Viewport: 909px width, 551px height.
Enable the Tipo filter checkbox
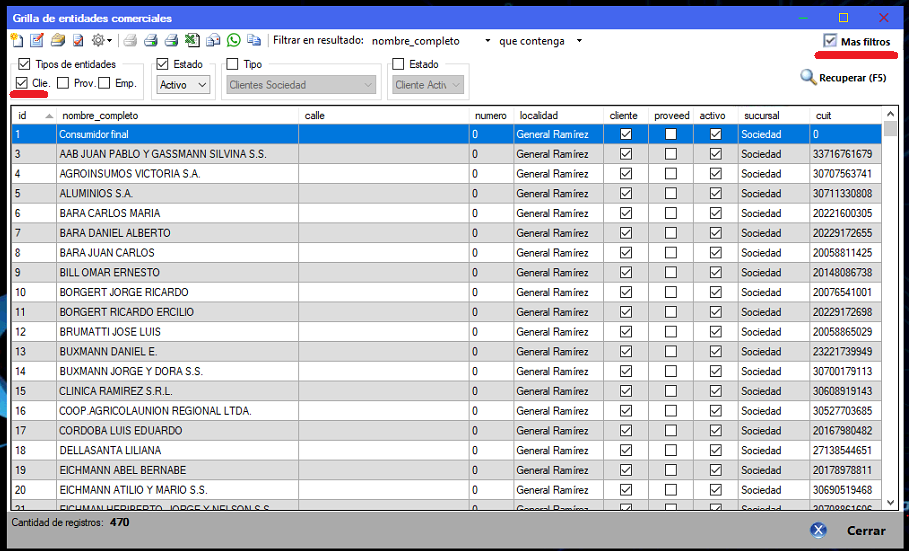(232, 64)
